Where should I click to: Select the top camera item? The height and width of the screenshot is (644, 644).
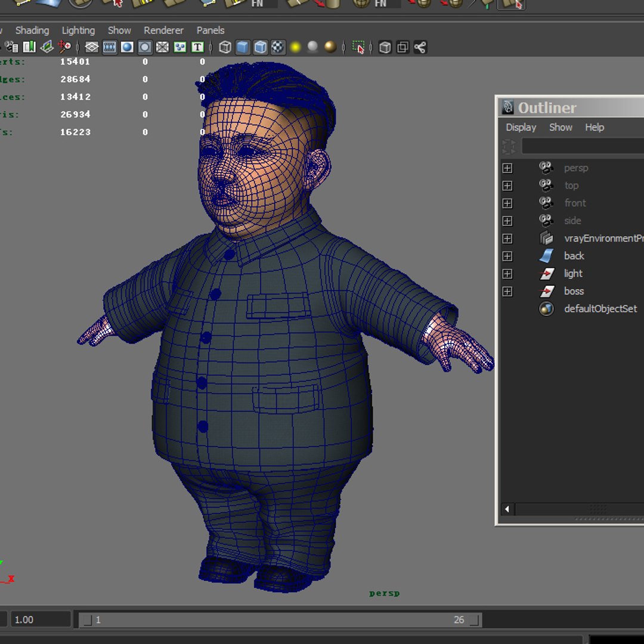point(571,185)
